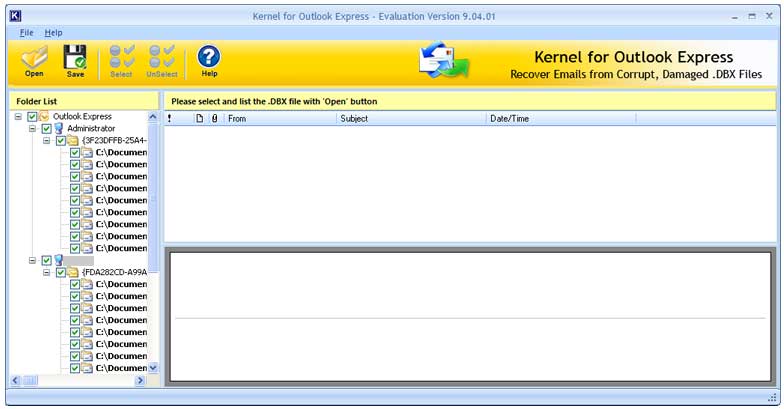Click the folder icon beside {3F23DFFB-25A4-

pos(73,140)
